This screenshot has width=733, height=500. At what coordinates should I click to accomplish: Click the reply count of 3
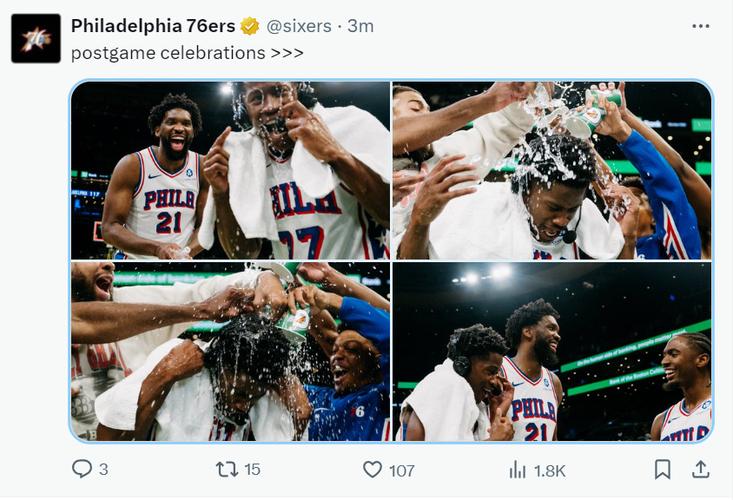coord(104,470)
